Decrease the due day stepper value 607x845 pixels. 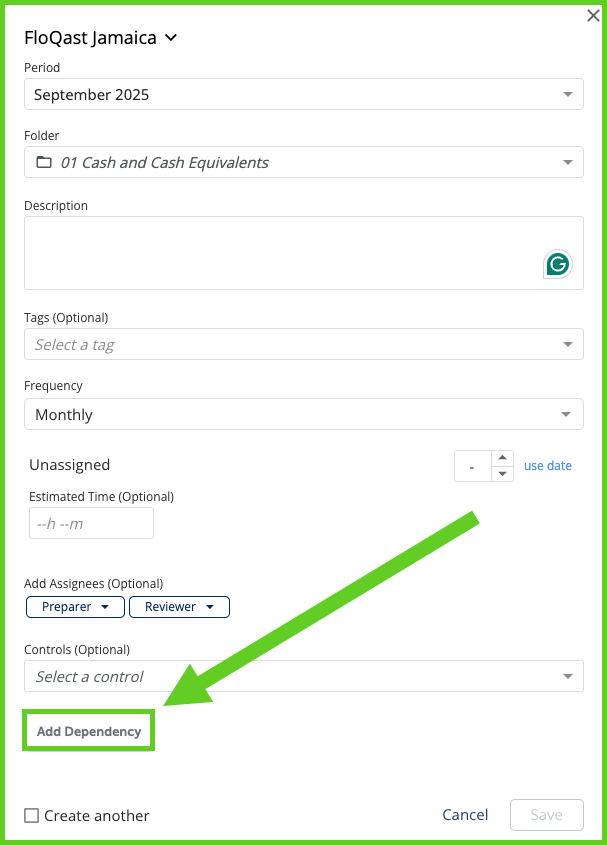pos(502,474)
